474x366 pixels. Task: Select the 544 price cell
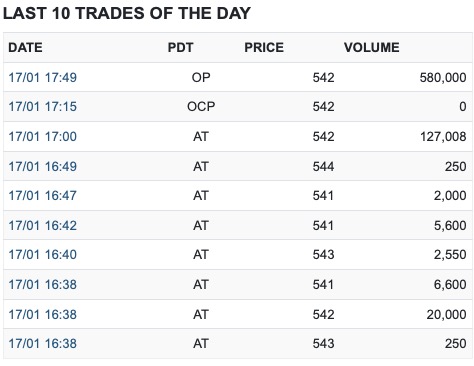(x=323, y=167)
